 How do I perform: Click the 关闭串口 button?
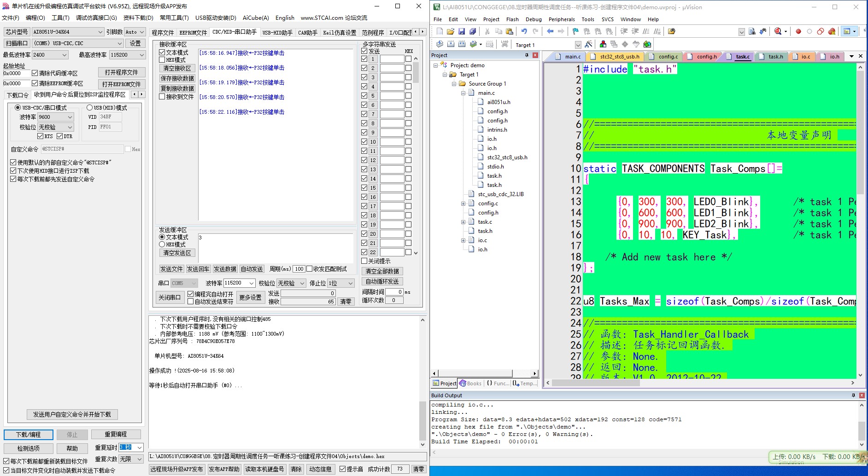click(x=170, y=297)
